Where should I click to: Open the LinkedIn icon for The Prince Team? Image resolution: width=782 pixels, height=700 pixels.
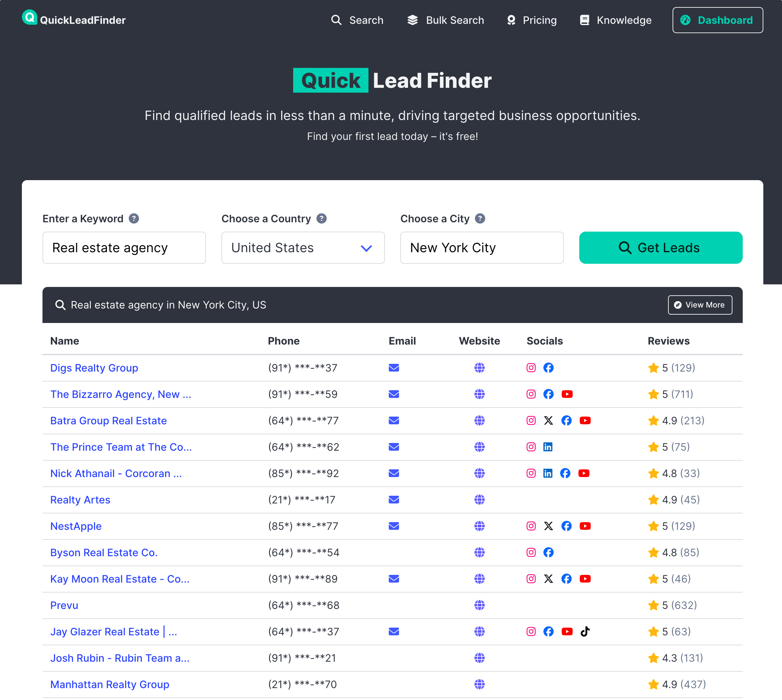pyautogui.click(x=548, y=447)
